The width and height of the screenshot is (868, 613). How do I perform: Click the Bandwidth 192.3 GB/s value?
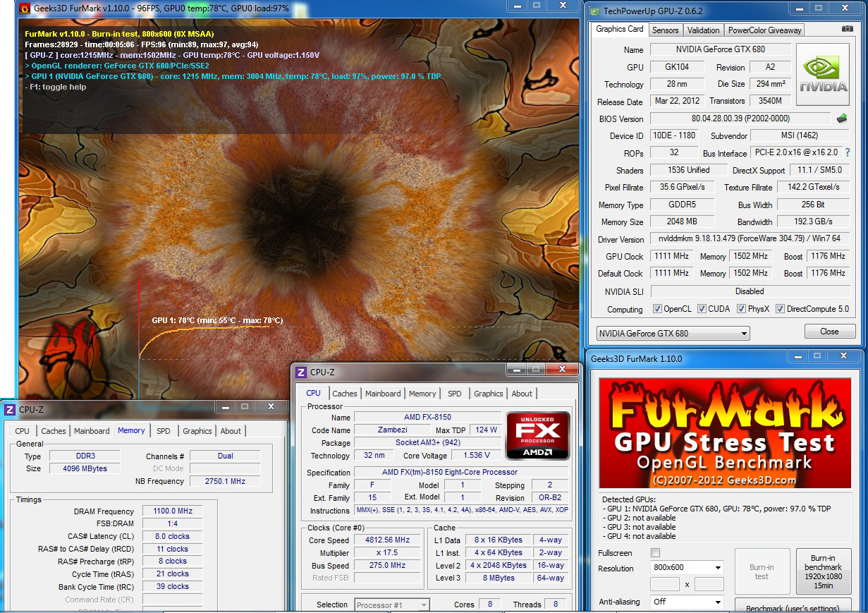814,221
